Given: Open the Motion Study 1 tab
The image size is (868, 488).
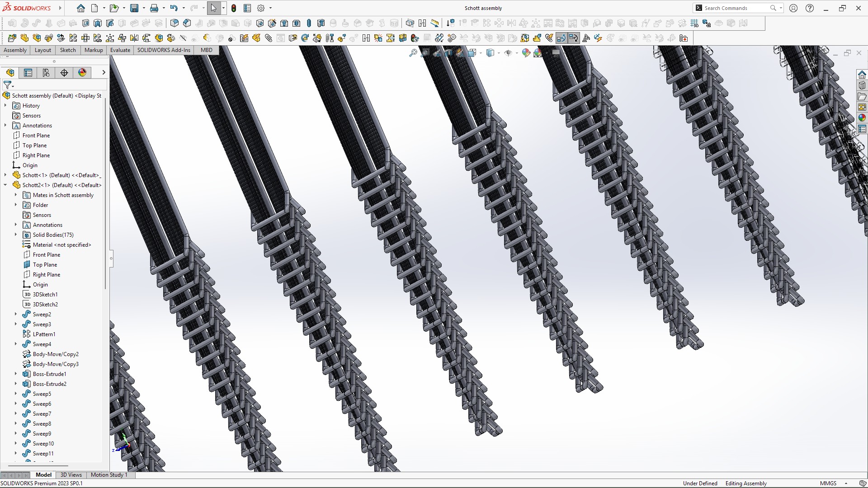Looking at the screenshot, I should tap(109, 475).
